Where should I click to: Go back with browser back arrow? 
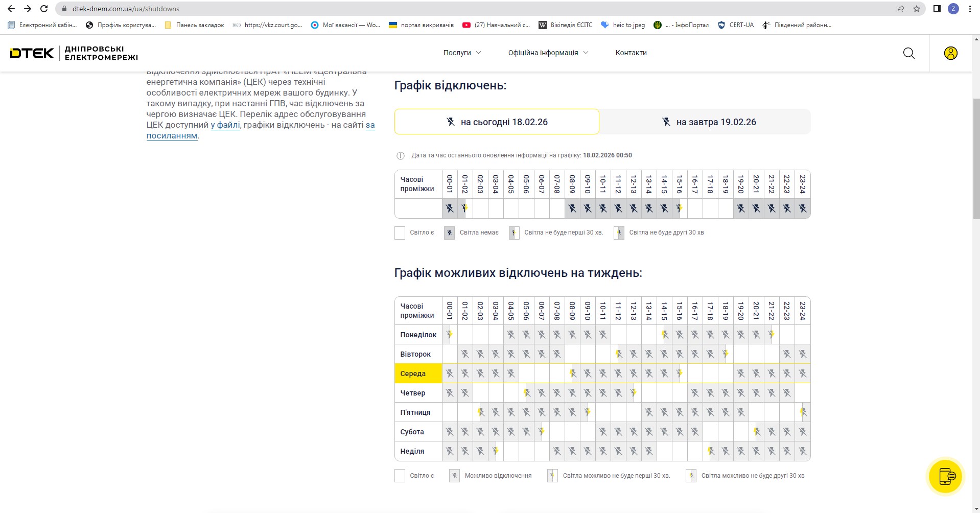point(11,9)
